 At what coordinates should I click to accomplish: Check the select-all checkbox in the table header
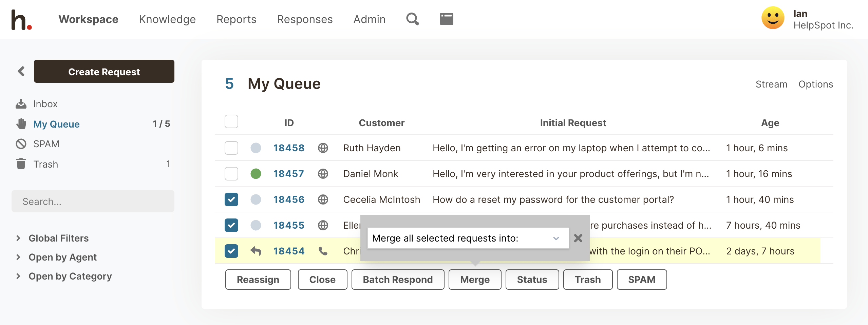coord(231,122)
